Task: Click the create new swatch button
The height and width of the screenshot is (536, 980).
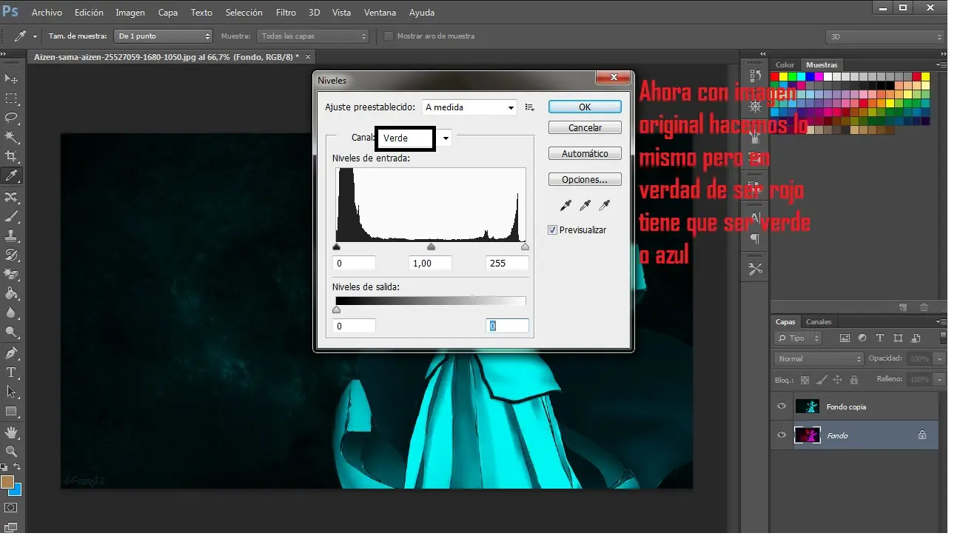Action: (x=903, y=307)
